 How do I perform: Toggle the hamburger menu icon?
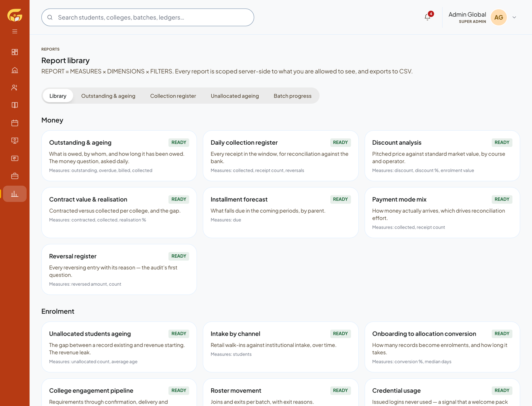coord(15,31)
